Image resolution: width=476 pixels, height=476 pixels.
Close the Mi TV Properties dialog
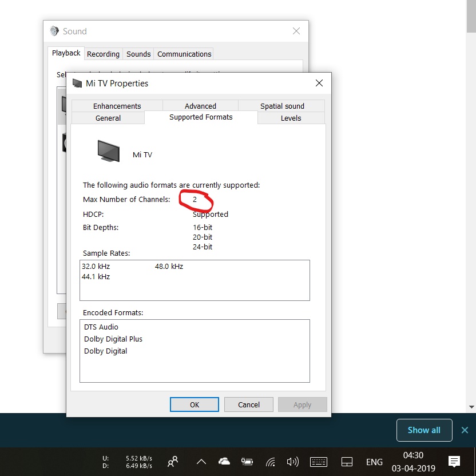pyautogui.click(x=319, y=83)
